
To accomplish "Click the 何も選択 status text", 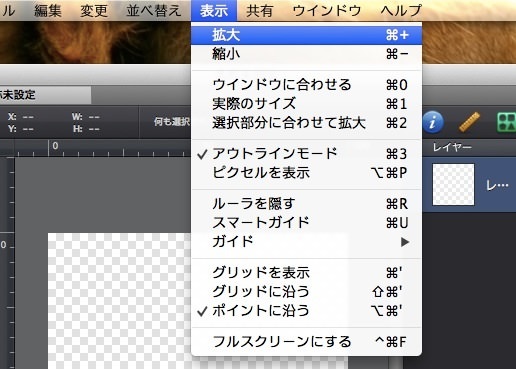I will pos(172,122).
